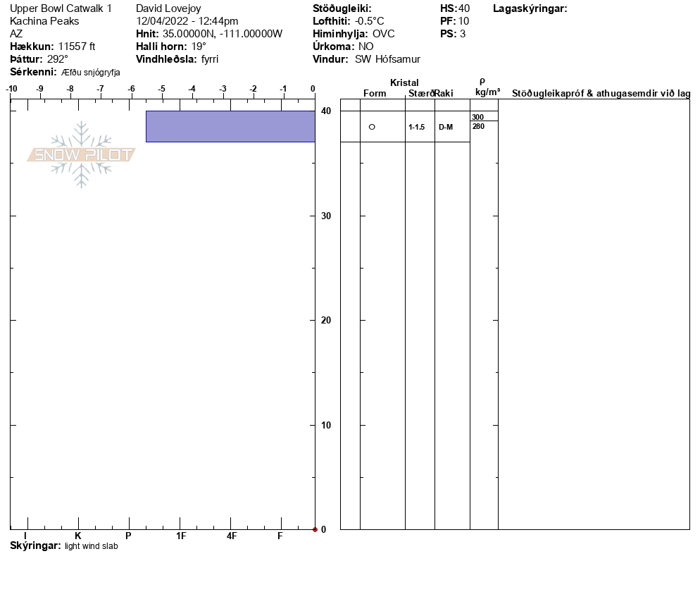Click the Stöðugleikapróf & athugasemdir header

pos(601,93)
